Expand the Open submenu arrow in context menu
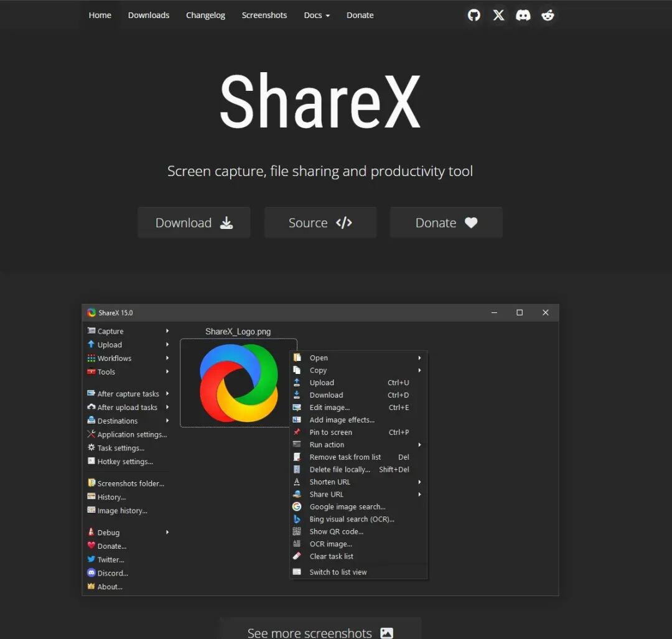This screenshot has width=672, height=639. (x=419, y=358)
